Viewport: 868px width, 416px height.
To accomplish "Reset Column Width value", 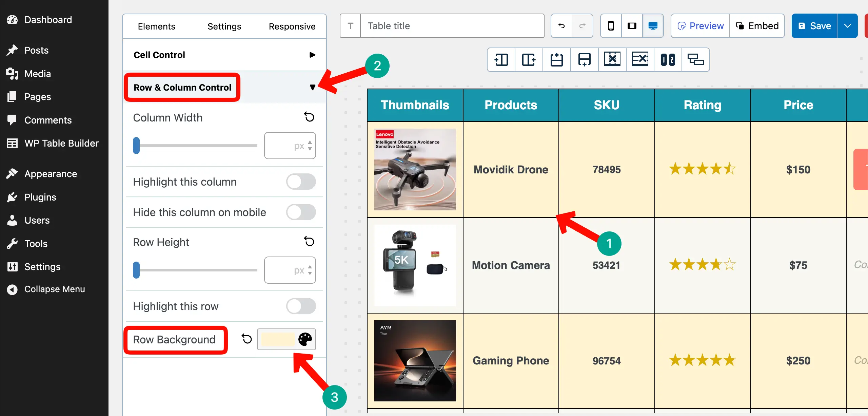I will click(309, 117).
